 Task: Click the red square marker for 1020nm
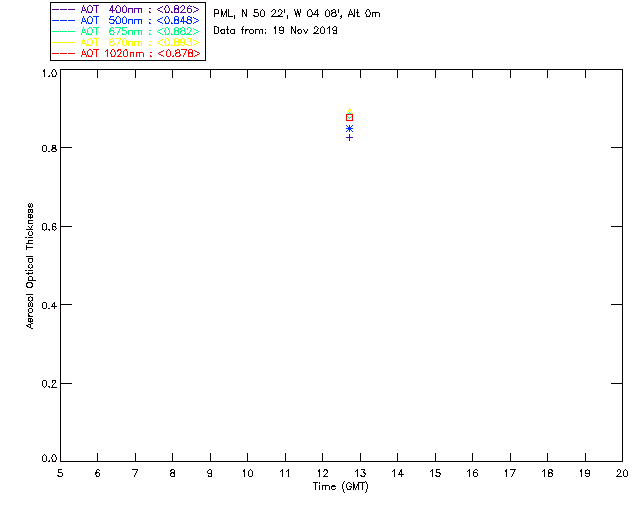coord(349,118)
